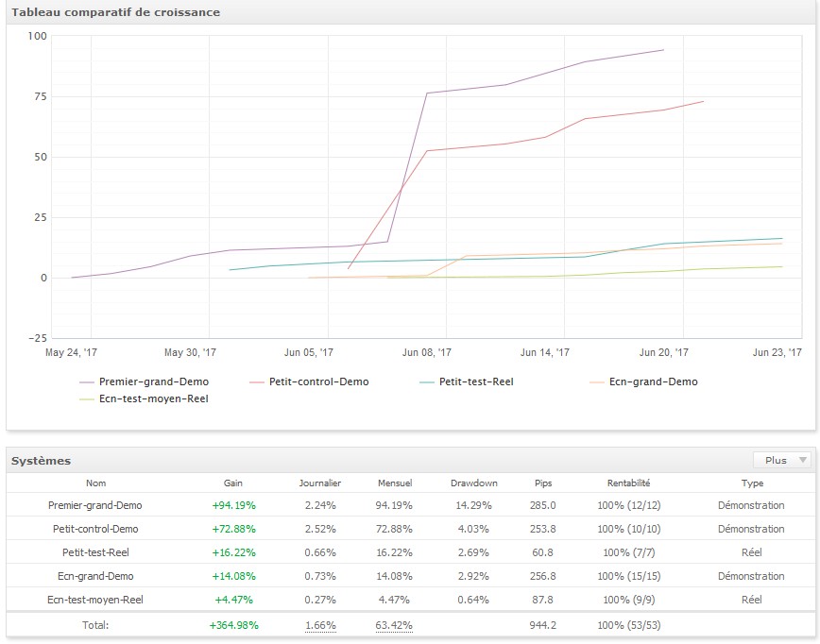Screen dimensions: 820x644
Task: Open Petit-control-Demo system in table
Action: click(x=95, y=529)
